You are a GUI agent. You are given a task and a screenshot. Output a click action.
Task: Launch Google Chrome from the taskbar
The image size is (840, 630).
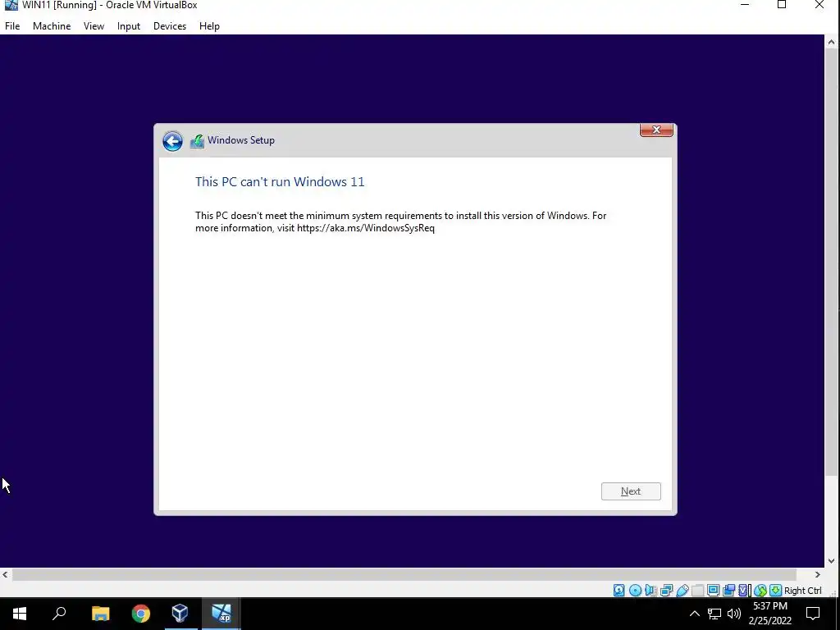click(141, 614)
